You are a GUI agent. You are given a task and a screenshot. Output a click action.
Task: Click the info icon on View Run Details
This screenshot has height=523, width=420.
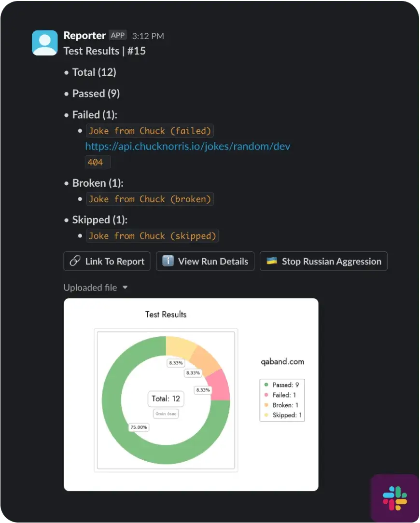[168, 261]
